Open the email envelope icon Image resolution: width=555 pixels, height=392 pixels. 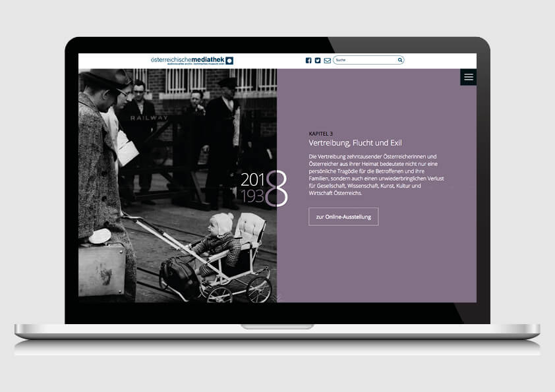[x=327, y=61]
